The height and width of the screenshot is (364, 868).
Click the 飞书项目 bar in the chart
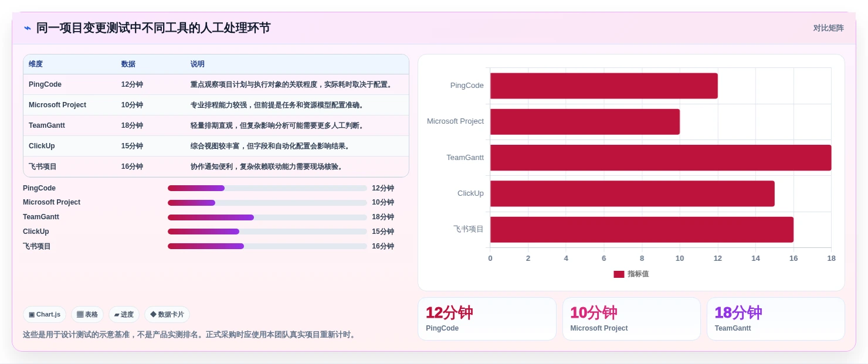click(x=642, y=230)
